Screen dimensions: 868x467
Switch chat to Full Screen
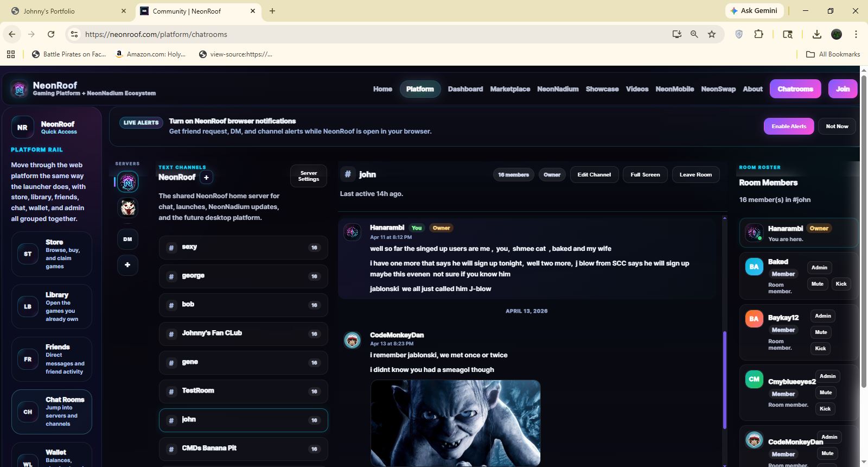(x=645, y=175)
